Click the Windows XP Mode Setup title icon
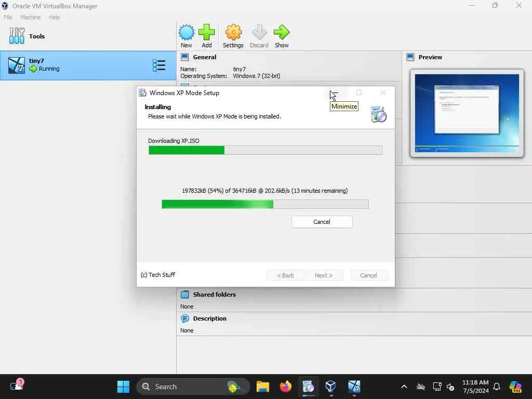This screenshot has height=399, width=532. click(142, 92)
